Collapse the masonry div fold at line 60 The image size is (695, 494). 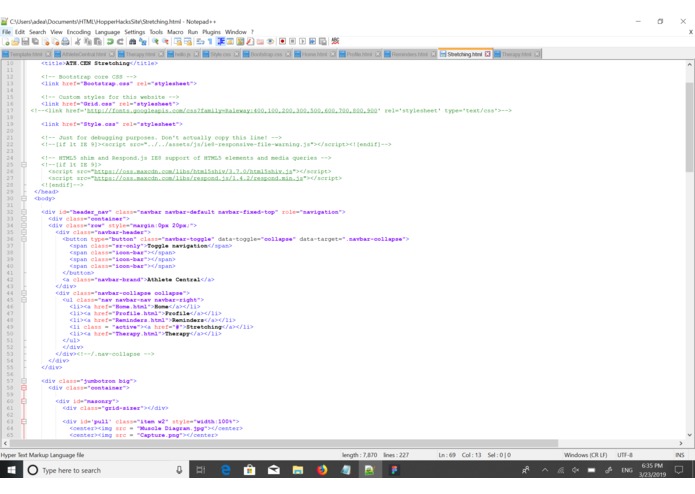pyautogui.click(x=24, y=401)
